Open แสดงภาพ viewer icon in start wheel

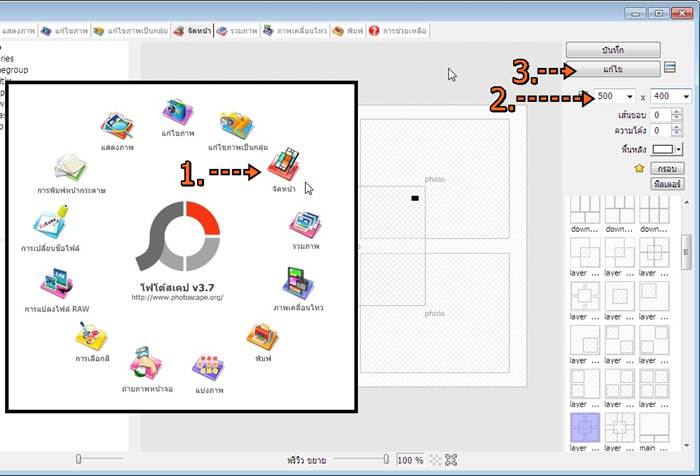(117, 126)
